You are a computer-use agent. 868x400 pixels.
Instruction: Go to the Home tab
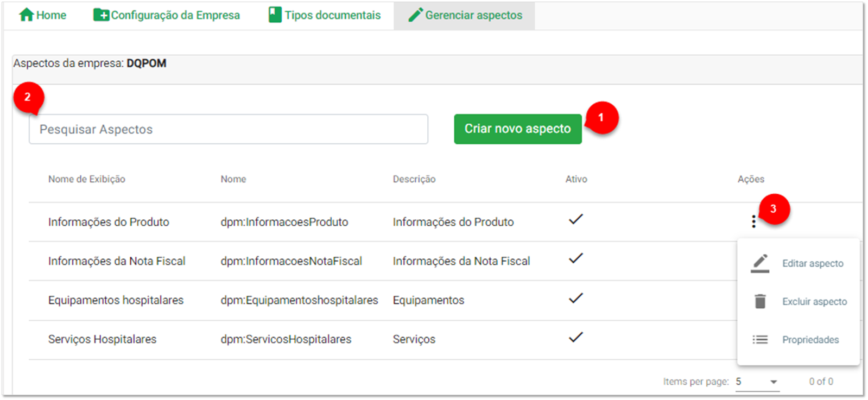coord(42,15)
